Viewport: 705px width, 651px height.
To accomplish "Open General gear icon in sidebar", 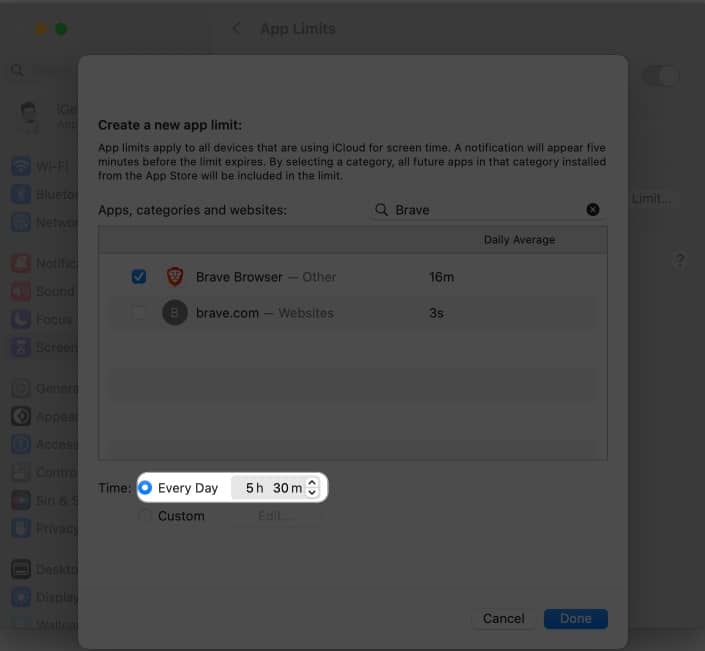I will point(21,388).
